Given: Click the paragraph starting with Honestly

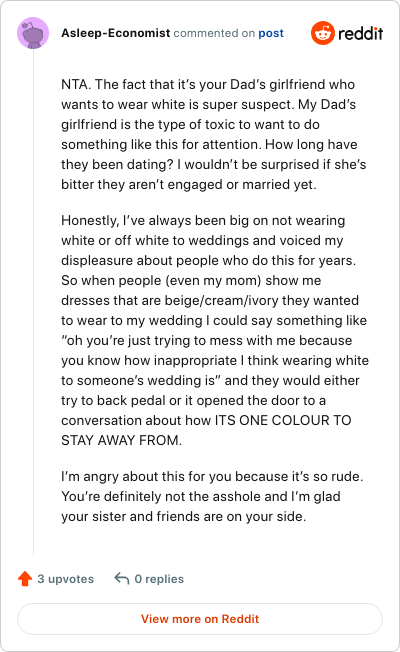Looking at the screenshot, I should click(x=215, y=330).
